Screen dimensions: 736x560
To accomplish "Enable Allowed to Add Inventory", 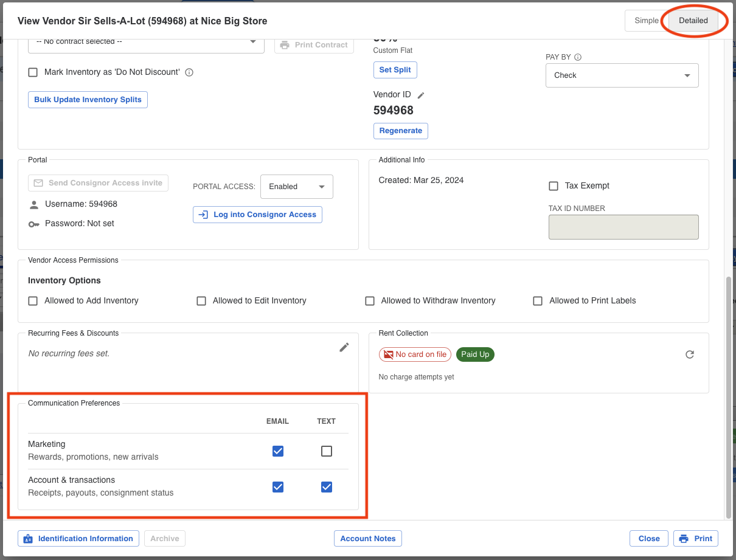I will pos(33,301).
